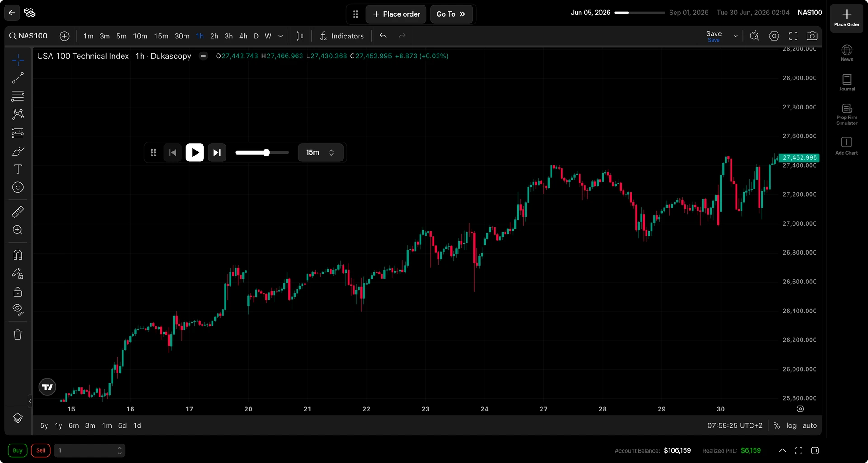
Task: Take a chart snapshot with camera icon
Action: tap(812, 36)
